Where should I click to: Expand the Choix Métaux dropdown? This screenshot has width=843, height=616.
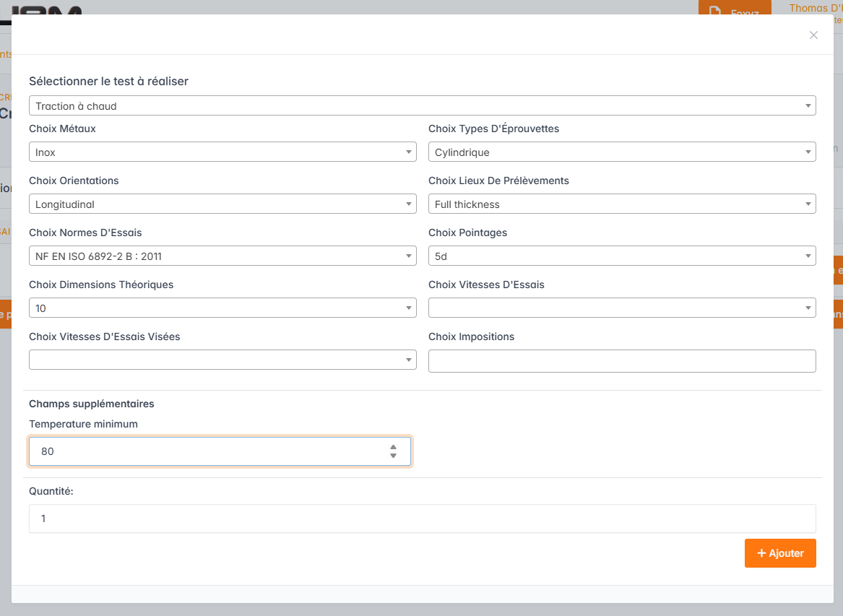pyautogui.click(x=222, y=152)
